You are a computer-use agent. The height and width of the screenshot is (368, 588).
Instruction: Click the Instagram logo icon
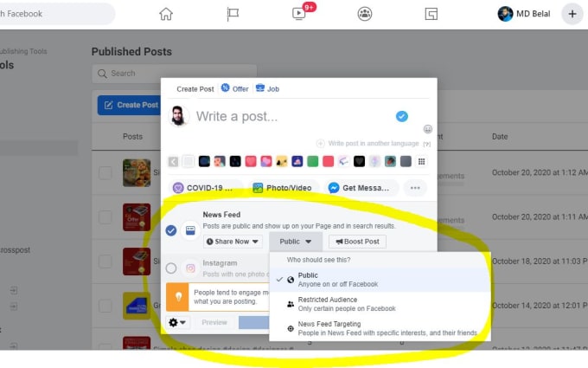[x=190, y=268]
